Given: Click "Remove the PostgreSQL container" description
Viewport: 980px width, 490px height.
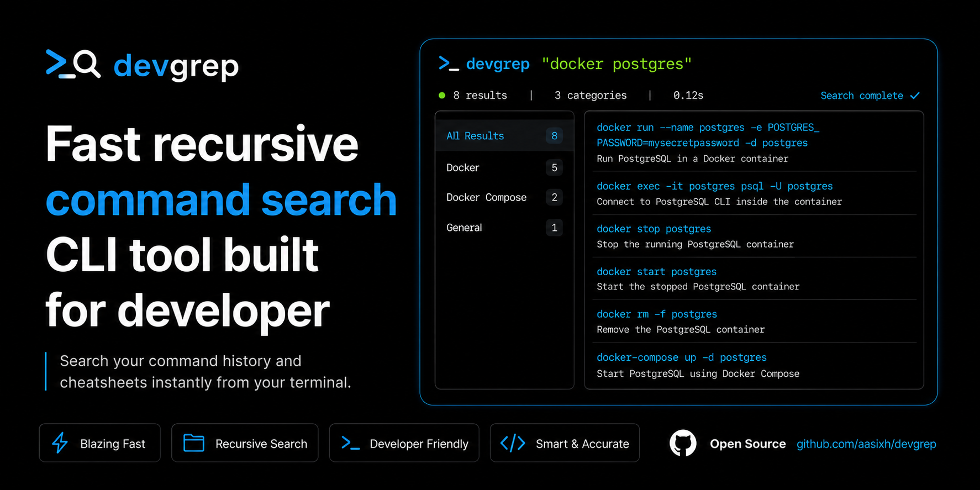Looking at the screenshot, I should coord(681,330).
